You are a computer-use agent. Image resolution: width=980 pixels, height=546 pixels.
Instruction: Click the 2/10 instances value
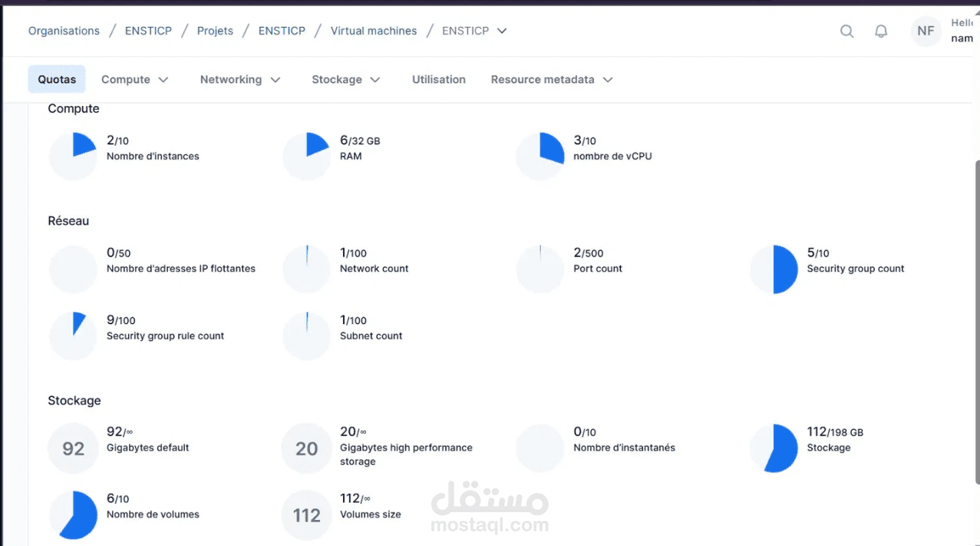coord(117,141)
